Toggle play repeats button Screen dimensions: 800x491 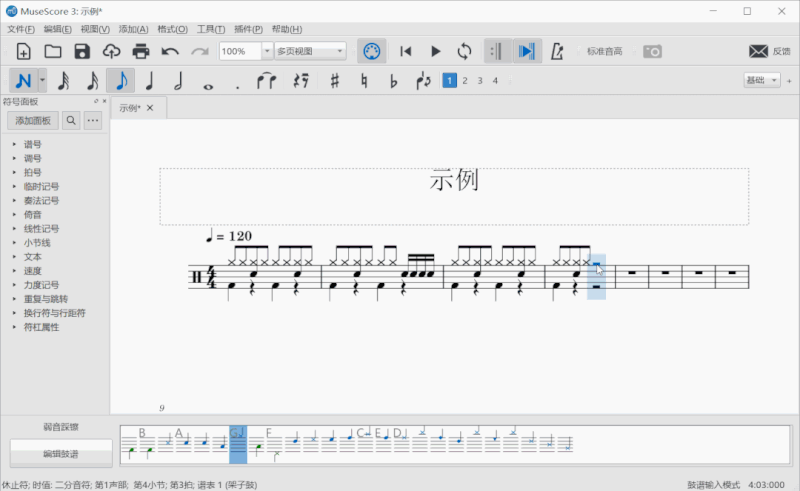point(497,51)
